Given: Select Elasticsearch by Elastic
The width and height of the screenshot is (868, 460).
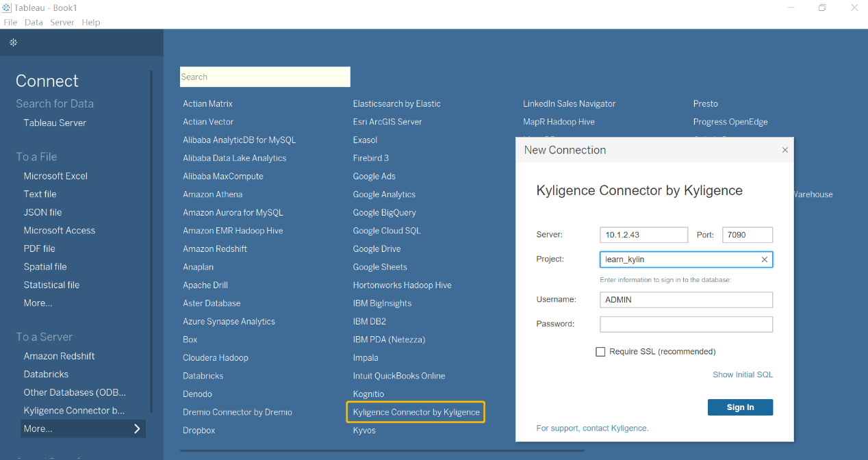Looking at the screenshot, I should (x=397, y=104).
